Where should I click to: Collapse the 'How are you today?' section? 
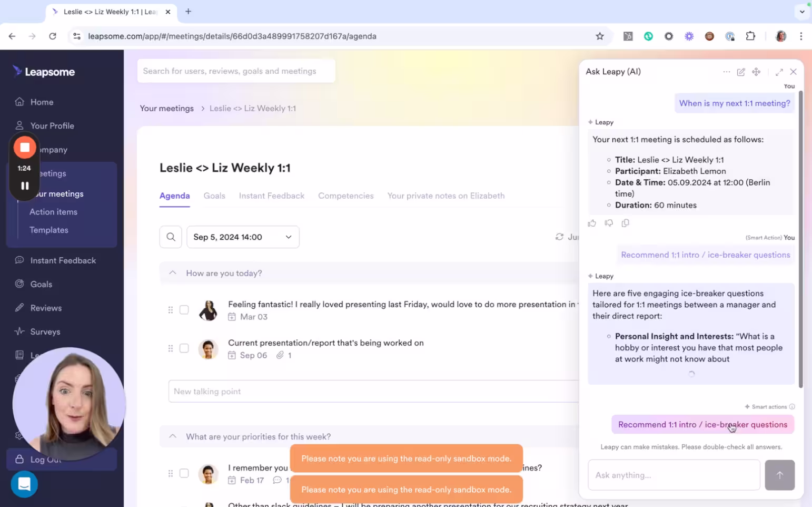[172, 273]
